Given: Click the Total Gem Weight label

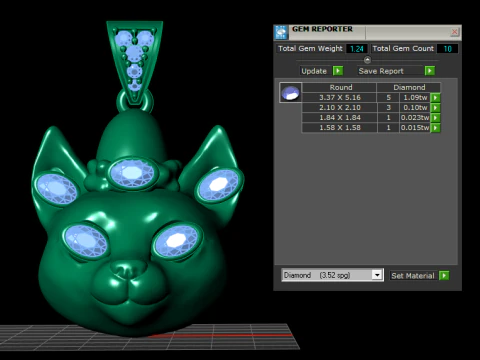Looking at the screenshot, I should pyautogui.click(x=310, y=49).
